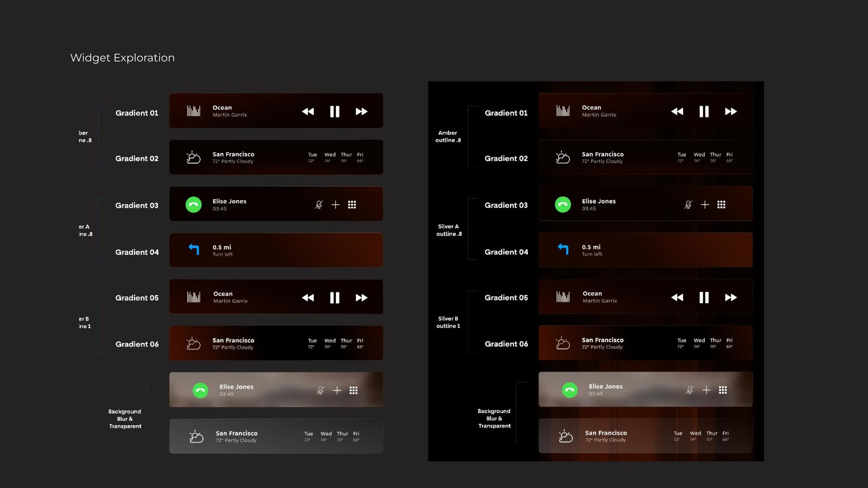Hang up Elise Jones call in left Gradient 03 widget
The height and width of the screenshot is (488, 868).
[x=193, y=205]
